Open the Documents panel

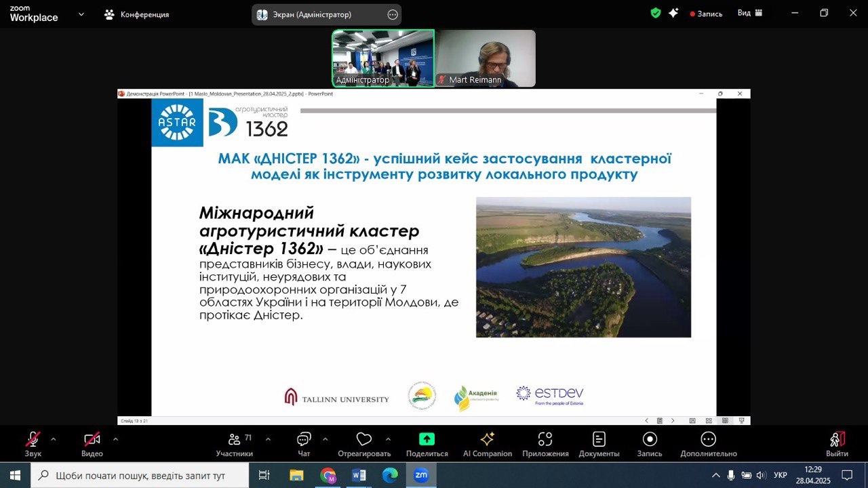click(x=599, y=439)
